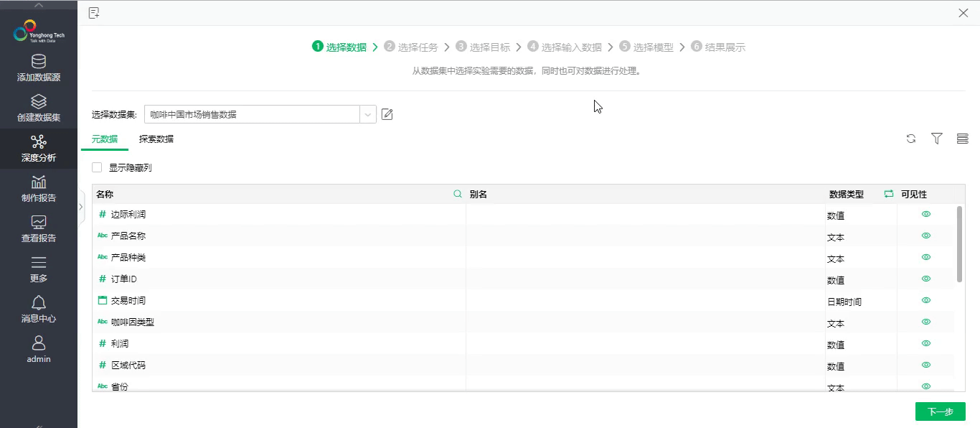Switch to the 探索数据 tab
This screenshot has height=428, width=980.
click(x=156, y=139)
